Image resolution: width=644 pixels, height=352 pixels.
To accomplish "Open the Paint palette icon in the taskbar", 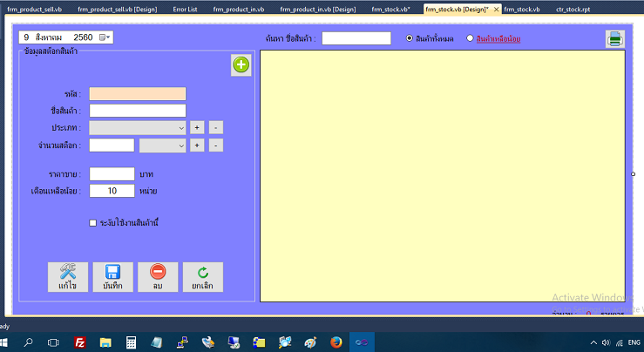I will [310, 342].
